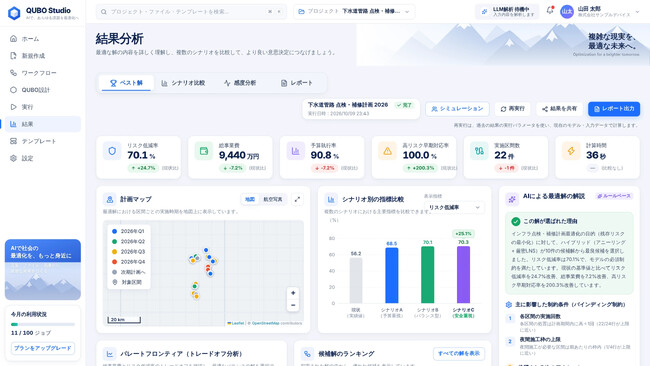Switch map view to 地図

pos(250,199)
